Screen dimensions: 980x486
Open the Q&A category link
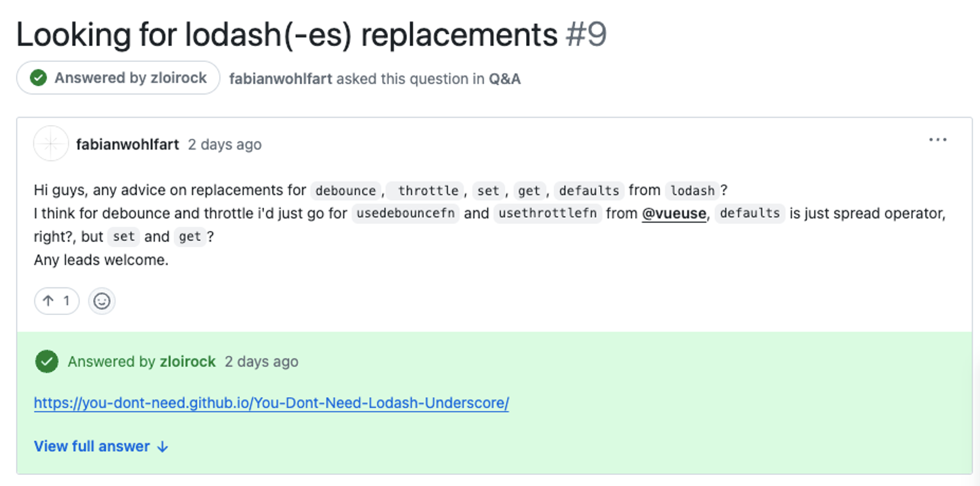click(505, 79)
